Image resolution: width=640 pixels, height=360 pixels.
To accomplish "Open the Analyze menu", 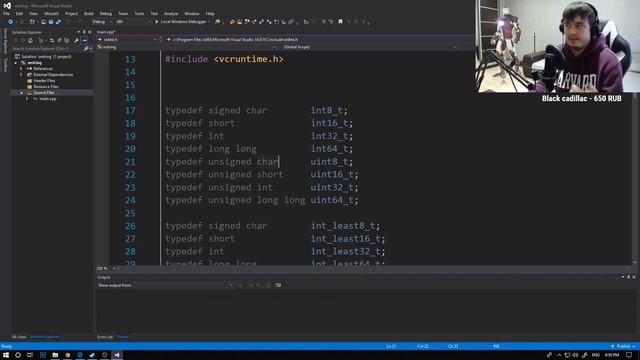I will click(x=171, y=13).
